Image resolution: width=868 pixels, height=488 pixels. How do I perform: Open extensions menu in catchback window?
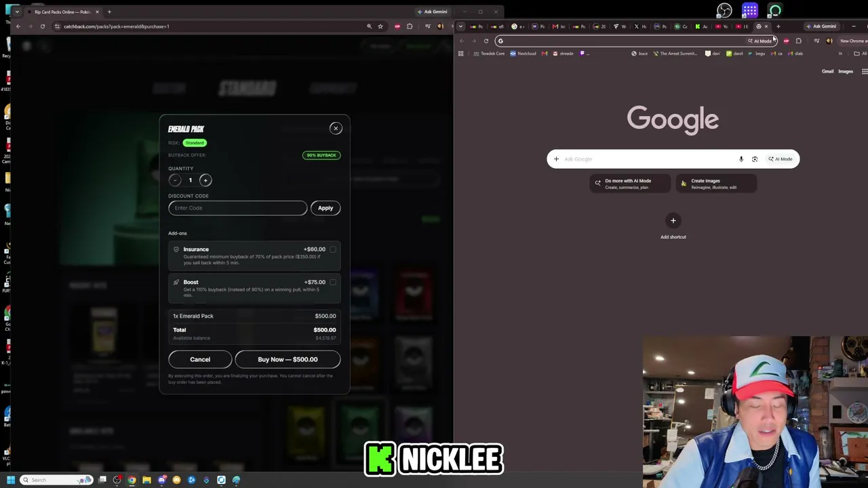click(x=410, y=26)
